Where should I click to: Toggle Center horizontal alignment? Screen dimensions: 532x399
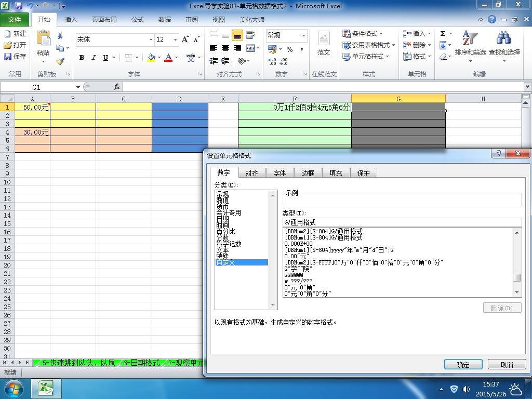pyautogui.click(x=225, y=48)
